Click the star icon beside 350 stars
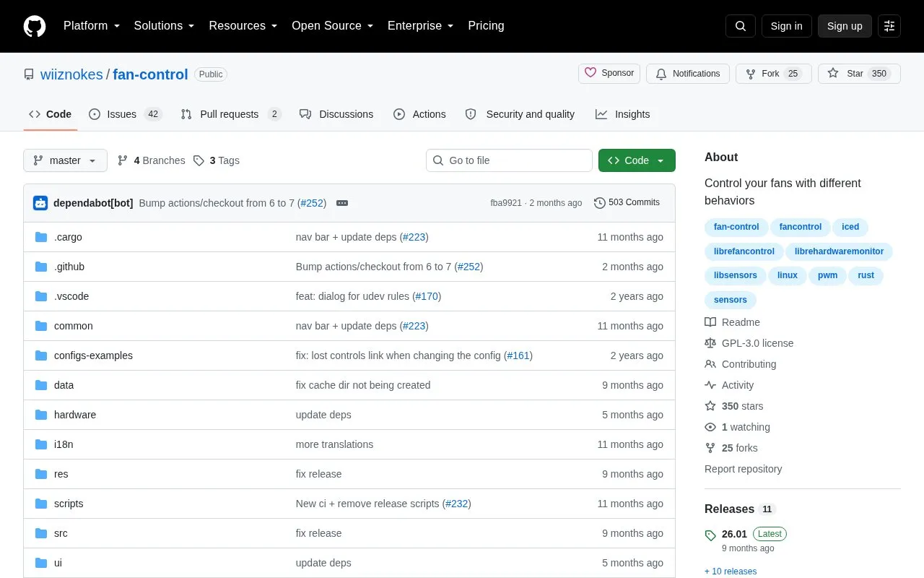924x578 pixels. (x=710, y=406)
